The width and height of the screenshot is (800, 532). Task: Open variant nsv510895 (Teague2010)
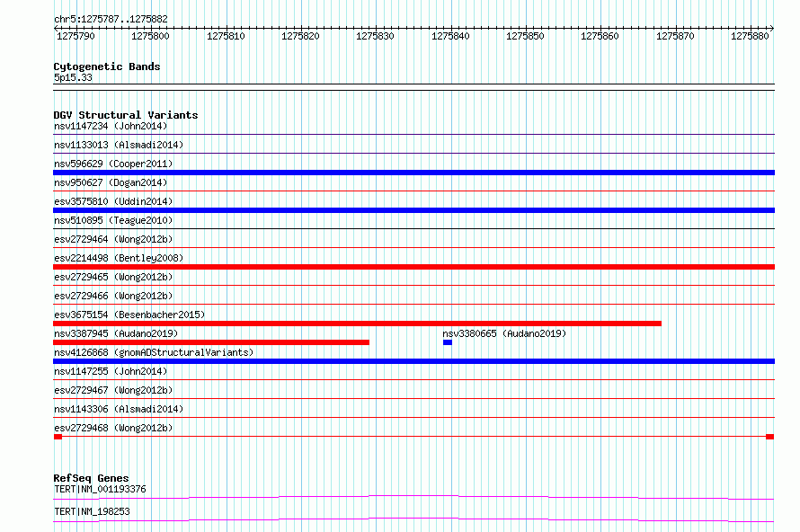(113, 220)
